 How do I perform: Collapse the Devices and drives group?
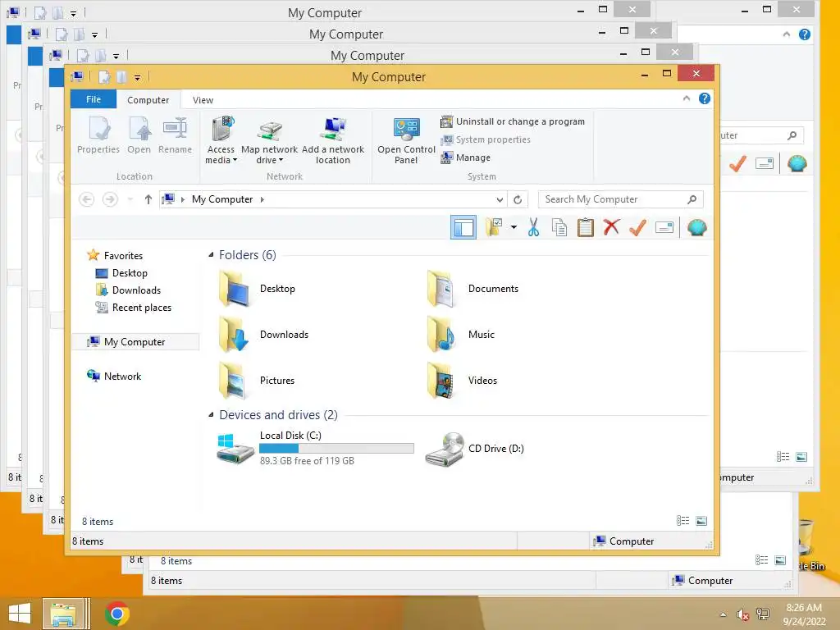pos(211,414)
